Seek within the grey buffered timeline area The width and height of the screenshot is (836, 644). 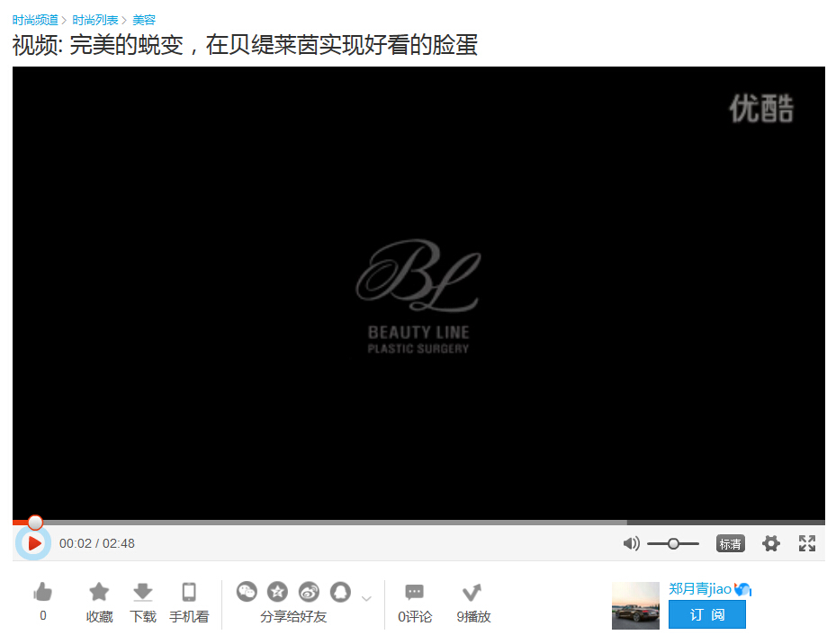coord(336,523)
